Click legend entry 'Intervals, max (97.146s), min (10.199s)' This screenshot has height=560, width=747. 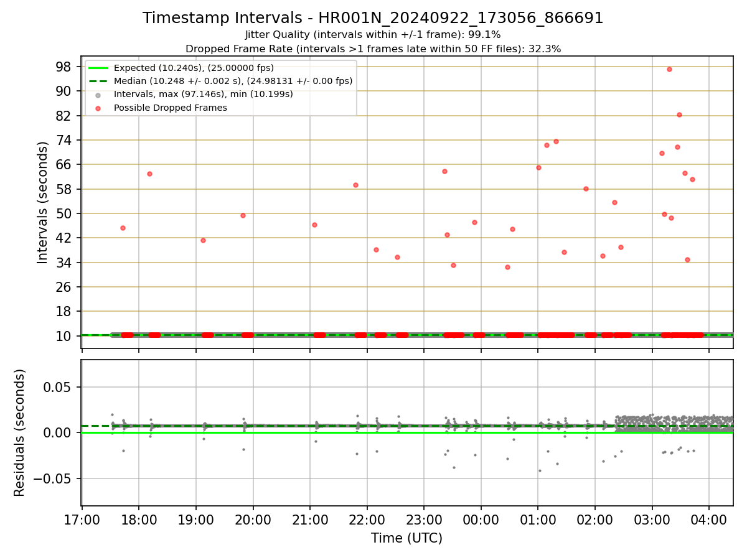point(203,94)
